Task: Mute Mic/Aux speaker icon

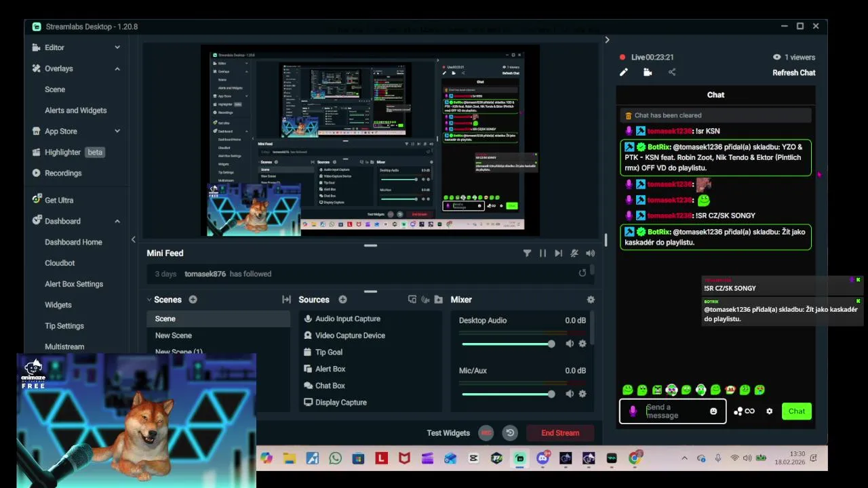Action: point(570,394)
